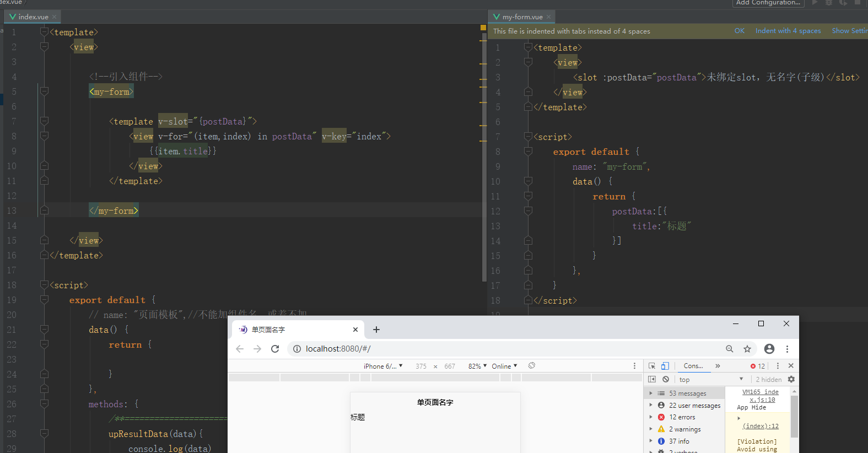This screenshot has width=868, height=453.
Task: Collapse the template fold marker on line 1 of index.vue
Action: (x=45, y=32)
